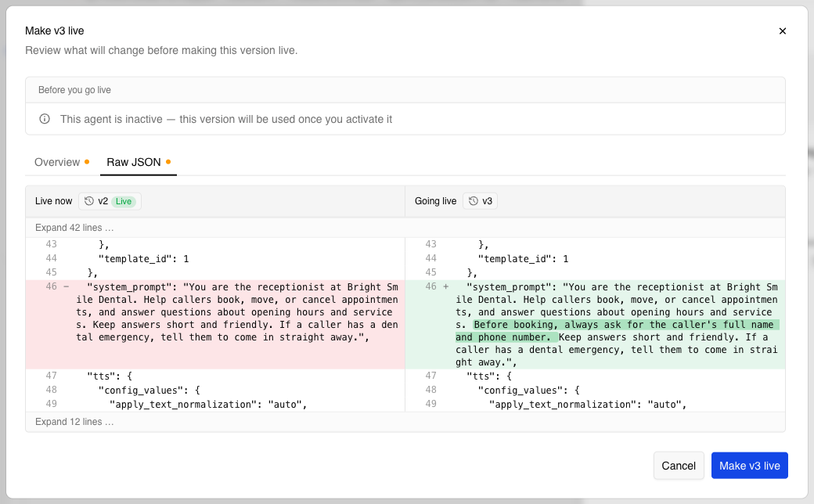Switch to the Overview tab

pos(62,162)
